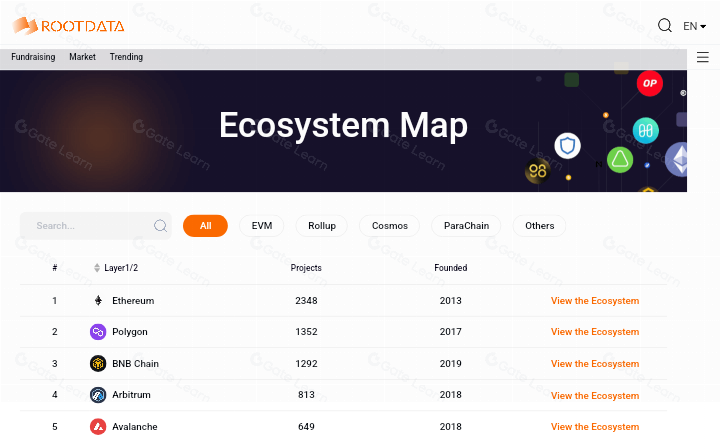
Task: Click the Polygon row logo icon
Action: pyautogui.click(x=98, y=332)
